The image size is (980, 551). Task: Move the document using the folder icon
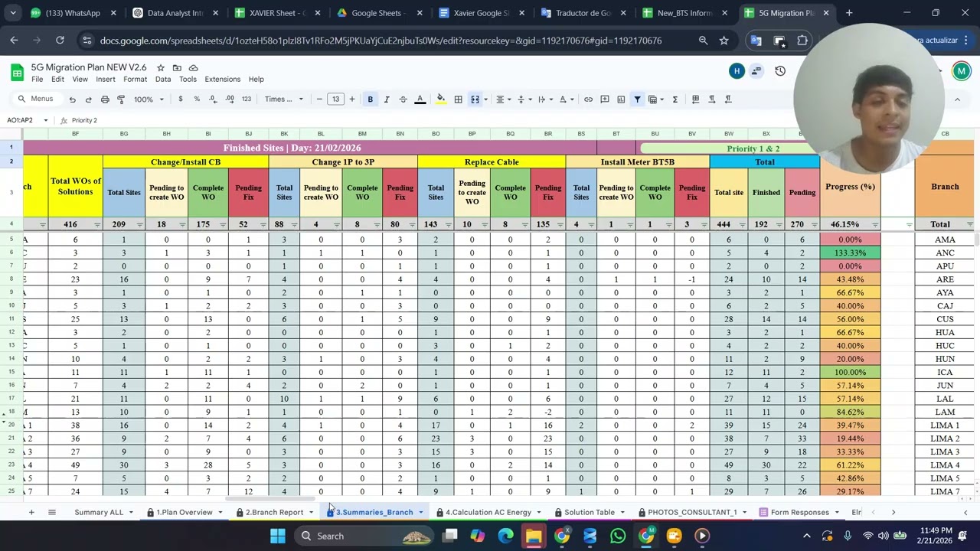pos(177,68)
